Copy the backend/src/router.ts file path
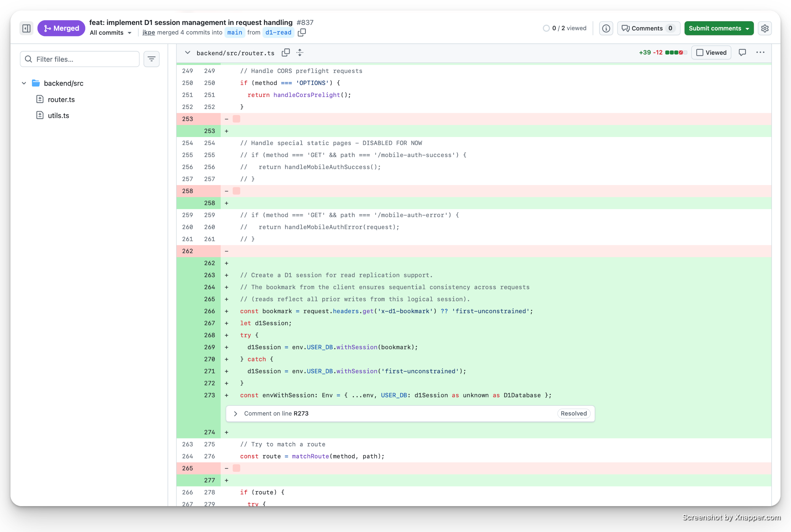 pyautogui.click(x=286, y=53)
